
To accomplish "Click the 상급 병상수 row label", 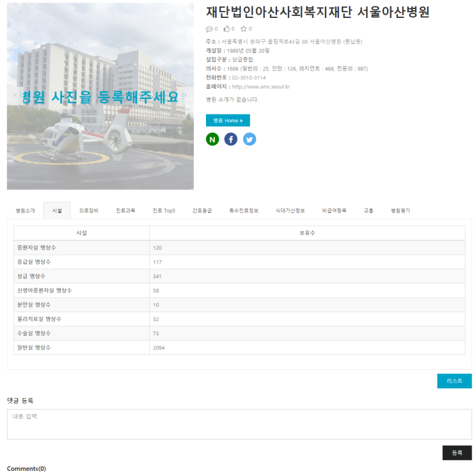I will 31,276.
